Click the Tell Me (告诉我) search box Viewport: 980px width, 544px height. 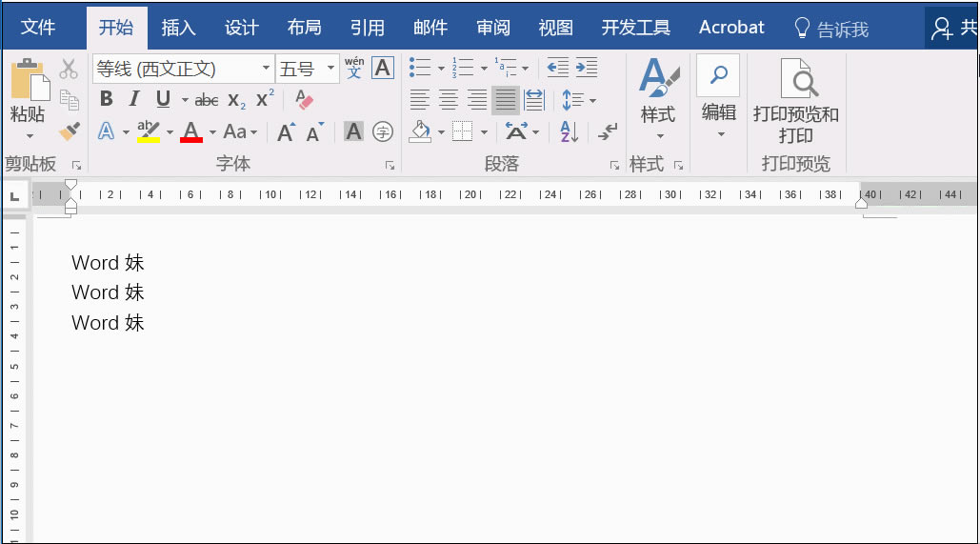831,29
